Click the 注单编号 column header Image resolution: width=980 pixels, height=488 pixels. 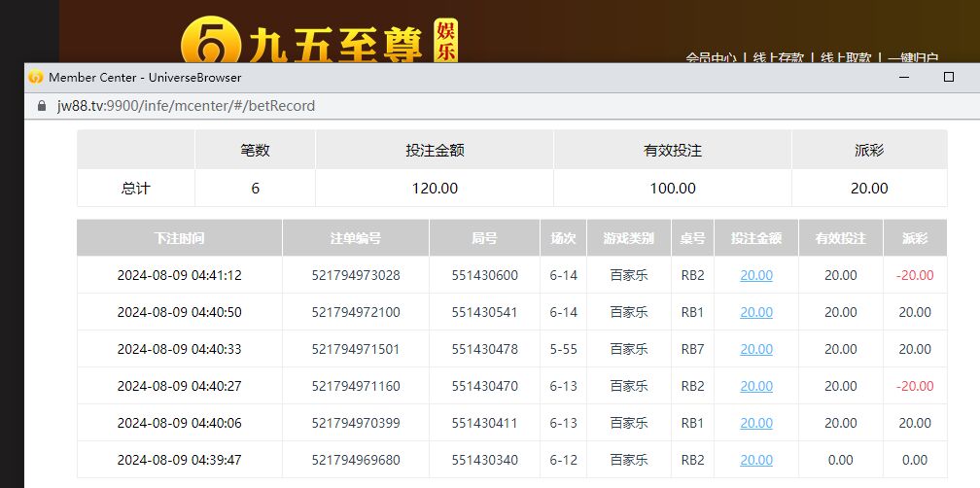(355, 238)
